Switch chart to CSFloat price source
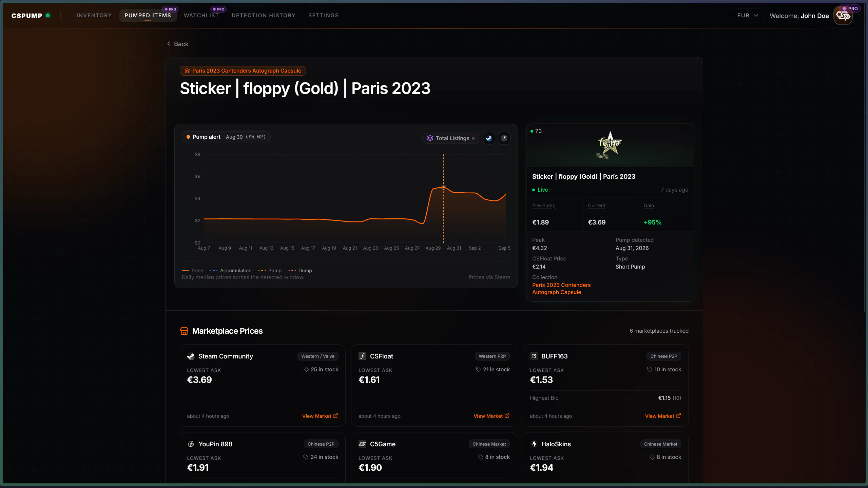 click(504, 138)
